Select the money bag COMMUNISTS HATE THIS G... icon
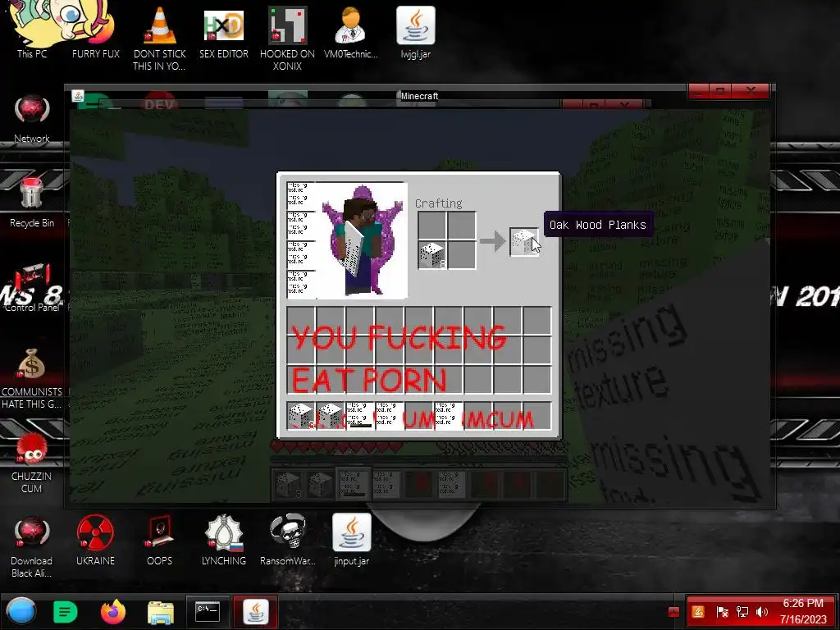This screenshot has width=840, height=630. coord(32,378)
